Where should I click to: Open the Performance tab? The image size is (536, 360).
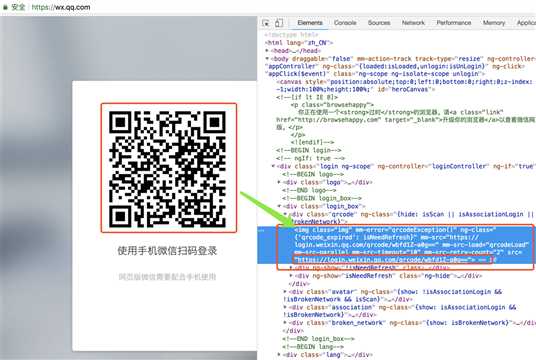coord(454,23)
